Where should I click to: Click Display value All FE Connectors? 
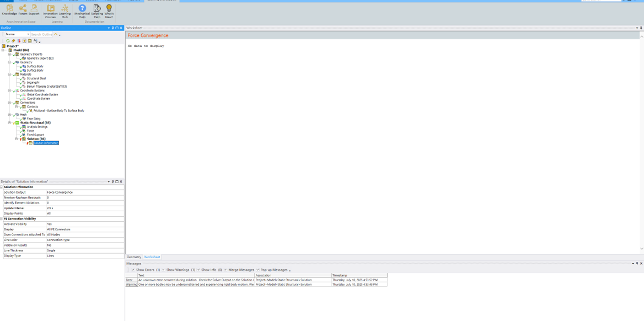coord(84,229)
